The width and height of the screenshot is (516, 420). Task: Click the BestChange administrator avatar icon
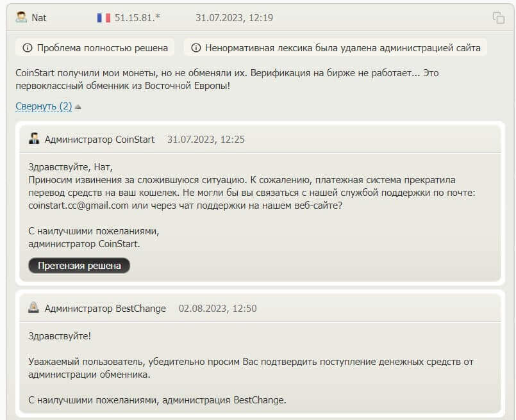coord(34,308)
